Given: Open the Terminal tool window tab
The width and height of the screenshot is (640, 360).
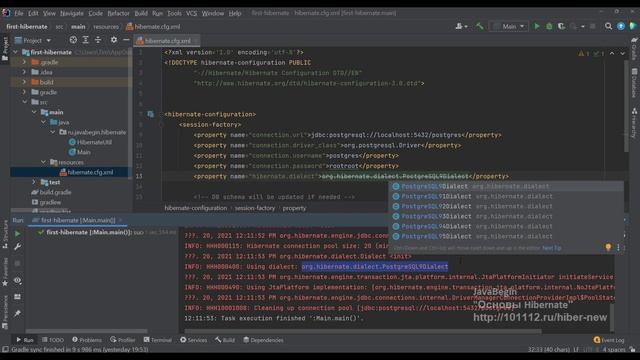Looking at the screenshot, I should (x=158, y=340).
